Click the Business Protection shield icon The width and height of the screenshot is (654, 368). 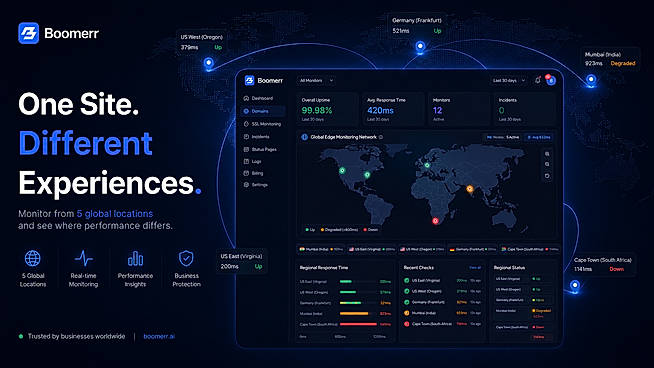pyautogui.click(x=186, y=258)
